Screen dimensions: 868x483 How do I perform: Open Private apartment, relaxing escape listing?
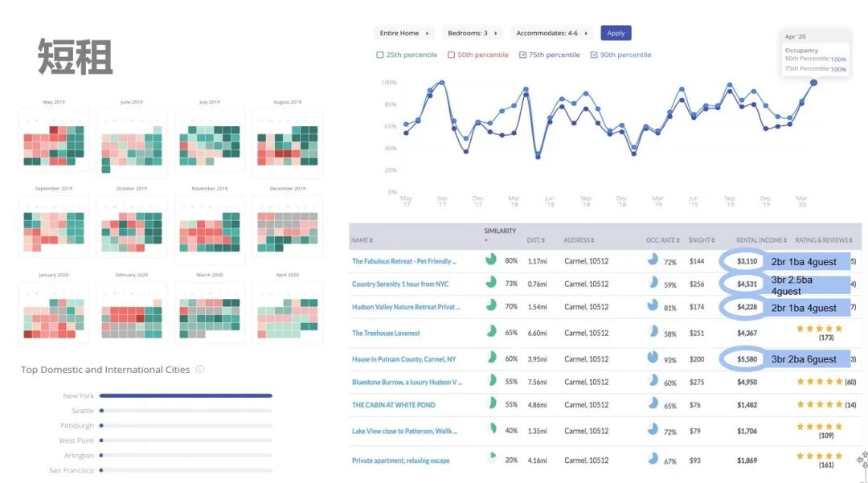click(401, 460)
